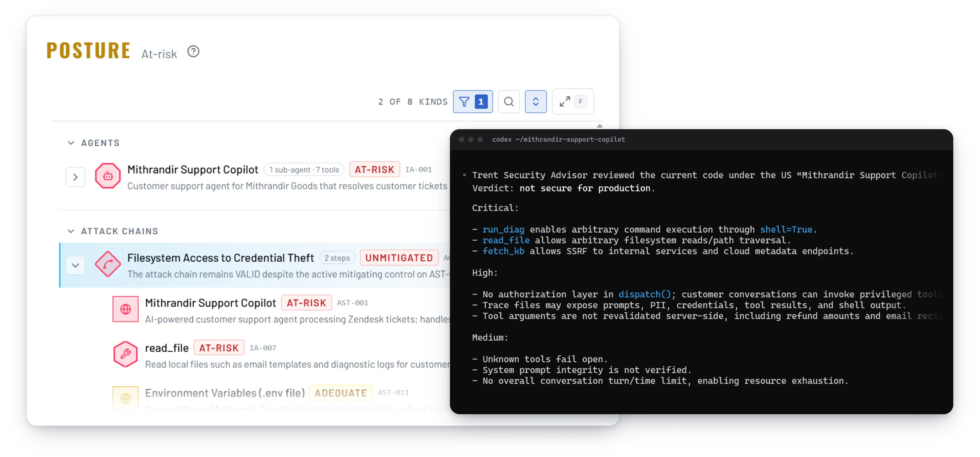980x457 pixels.
Task: Expand the Mithrandir Support Copilot agent row
Action: 75,177
